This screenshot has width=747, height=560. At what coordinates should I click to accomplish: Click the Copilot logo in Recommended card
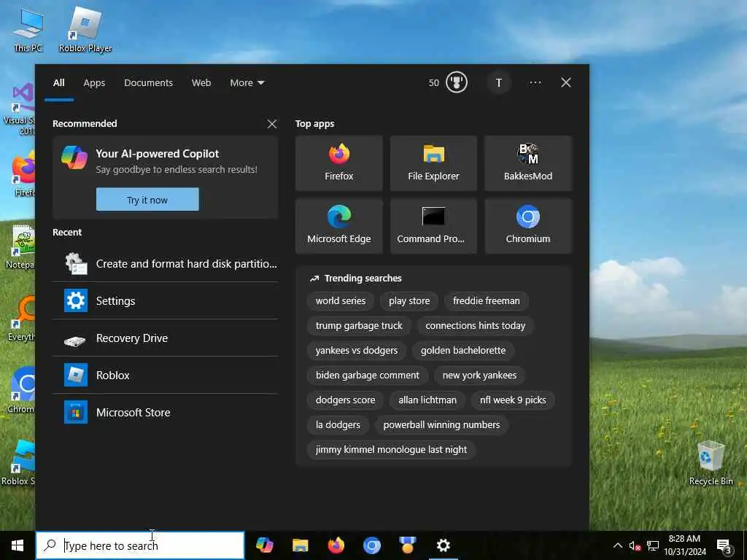74,157
